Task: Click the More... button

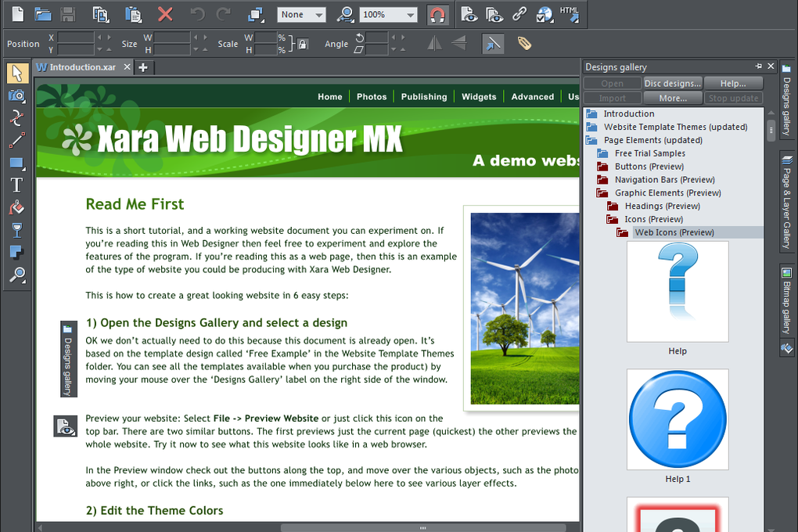Action: point(673,99)
